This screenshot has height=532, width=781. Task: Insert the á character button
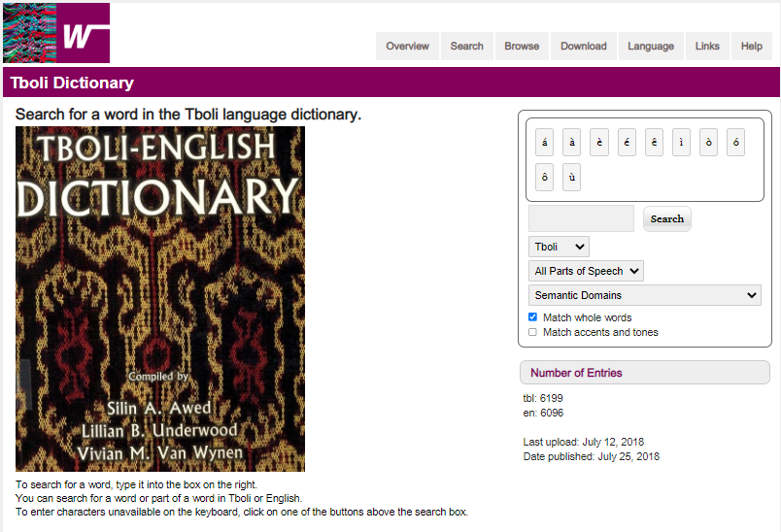coord(544,143)
